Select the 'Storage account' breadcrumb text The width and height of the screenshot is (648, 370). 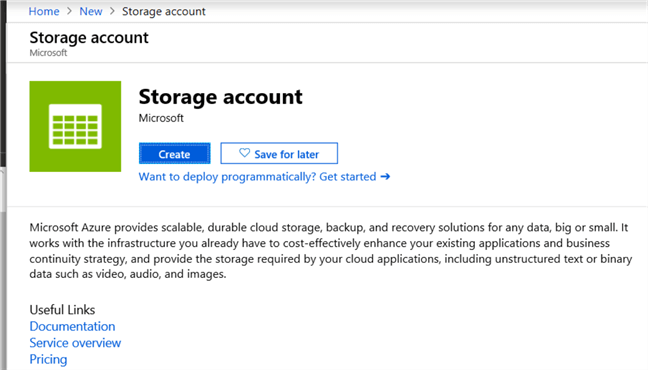[164, 11]
